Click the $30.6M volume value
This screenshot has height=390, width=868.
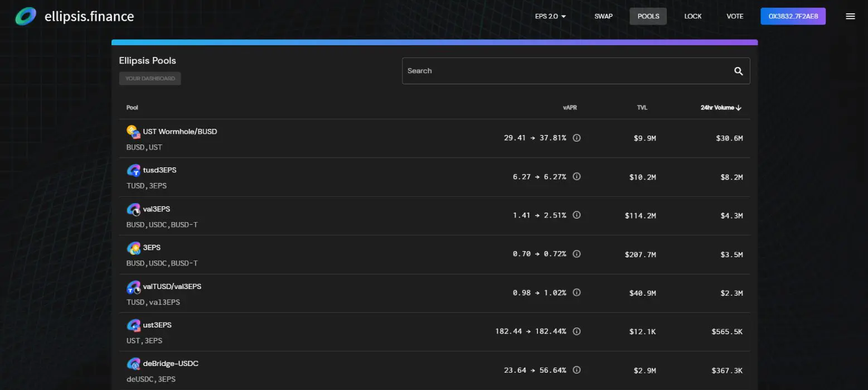point(730,138)
